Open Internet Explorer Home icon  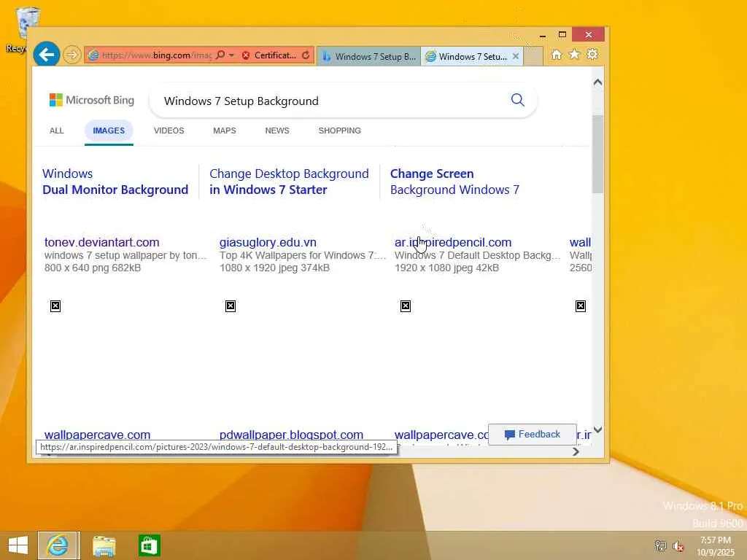coord(556,55)
